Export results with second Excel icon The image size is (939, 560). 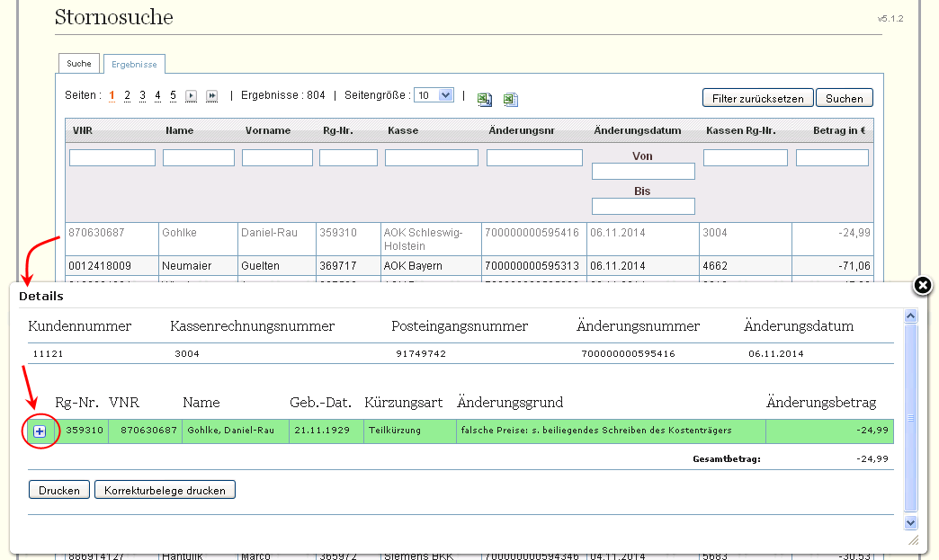[510, 99]
